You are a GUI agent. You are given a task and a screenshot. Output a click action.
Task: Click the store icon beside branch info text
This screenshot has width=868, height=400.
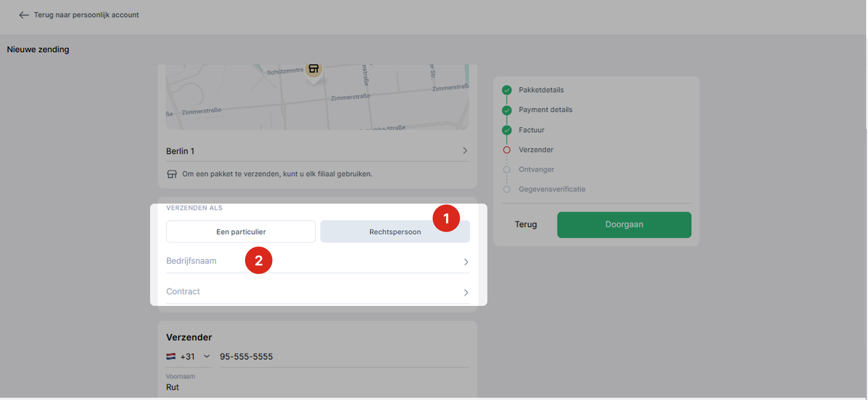tap(172, 174)
